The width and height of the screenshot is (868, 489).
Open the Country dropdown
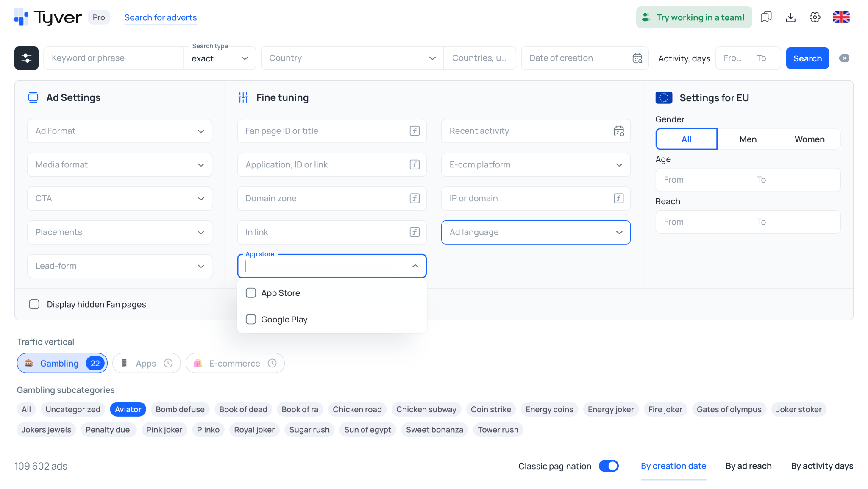click(352, 58)
